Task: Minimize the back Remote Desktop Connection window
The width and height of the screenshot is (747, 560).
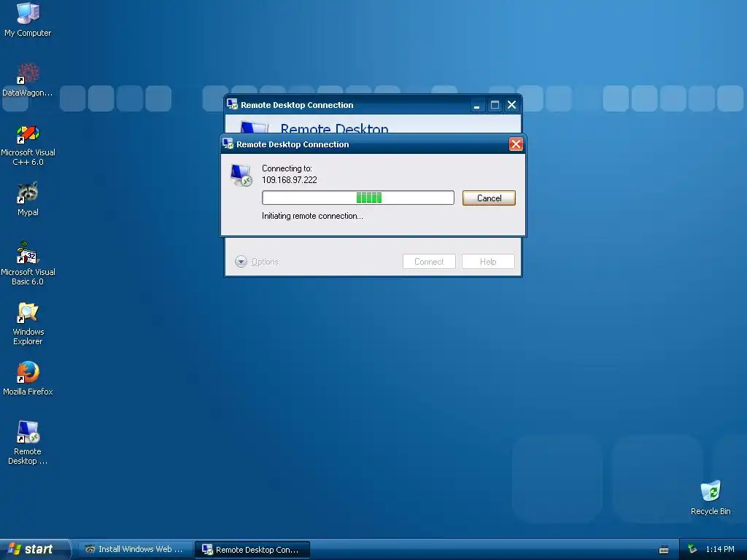Action: (x=476, y=105)
